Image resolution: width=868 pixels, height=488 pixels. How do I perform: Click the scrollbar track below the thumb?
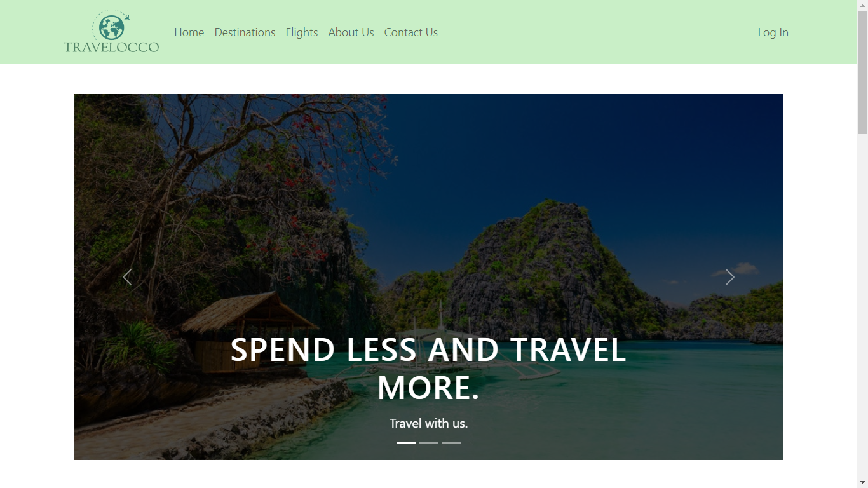coord(862,305)
